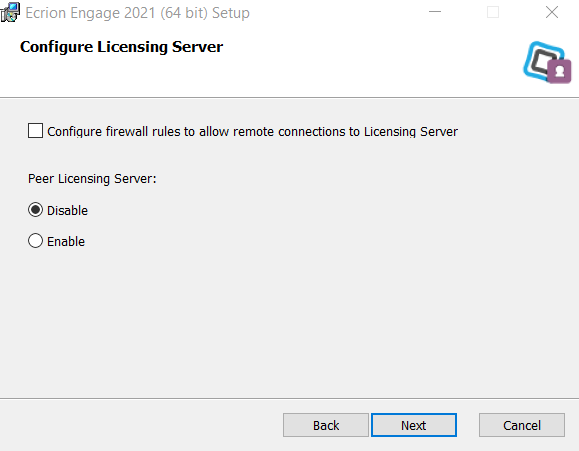The width and height of the screenshot is (579, 451).
Task: Cancel the Ecrion Engage installation
Action: pos(522,425)
